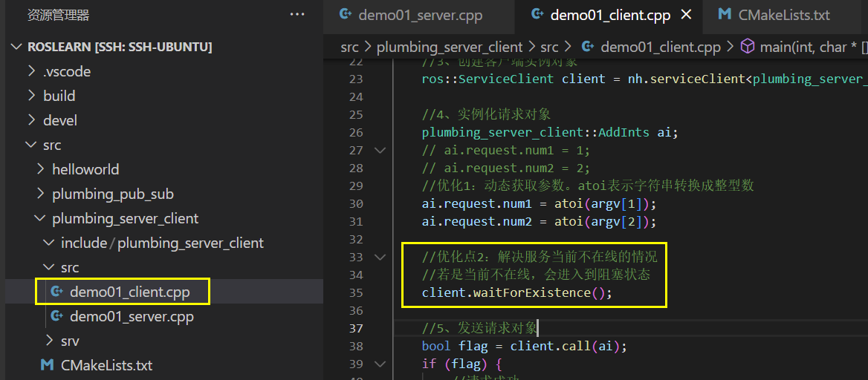The image size is (868, 380).
Task: Click the C++ icon beside demo01_server.cpp tree item
Action: pyautogui.click(x=56, y=316)
